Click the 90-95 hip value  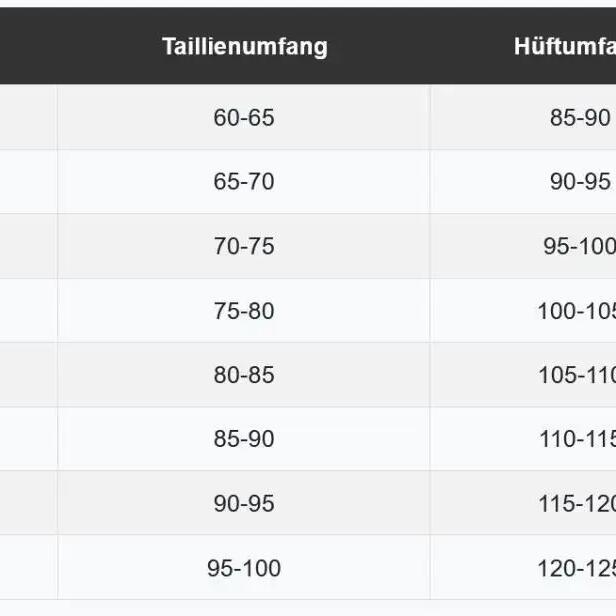tap(580, 182)
